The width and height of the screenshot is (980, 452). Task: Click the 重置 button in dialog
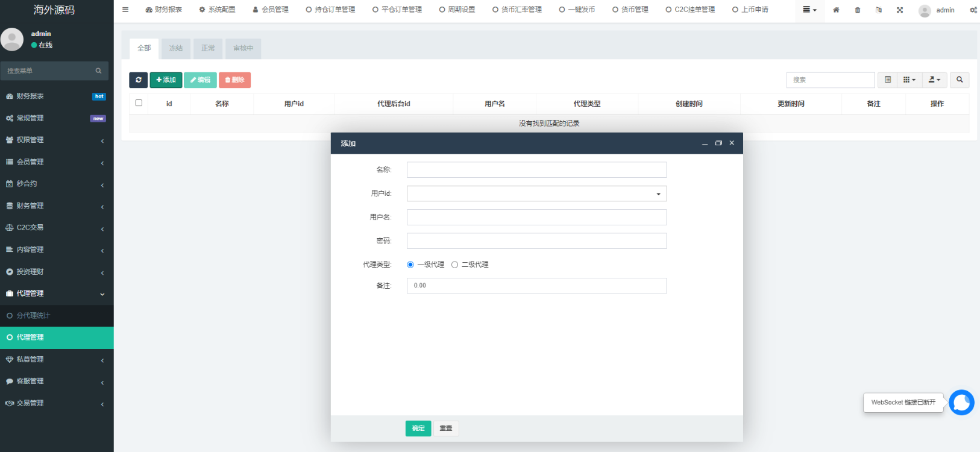click(x=446, y=428)
